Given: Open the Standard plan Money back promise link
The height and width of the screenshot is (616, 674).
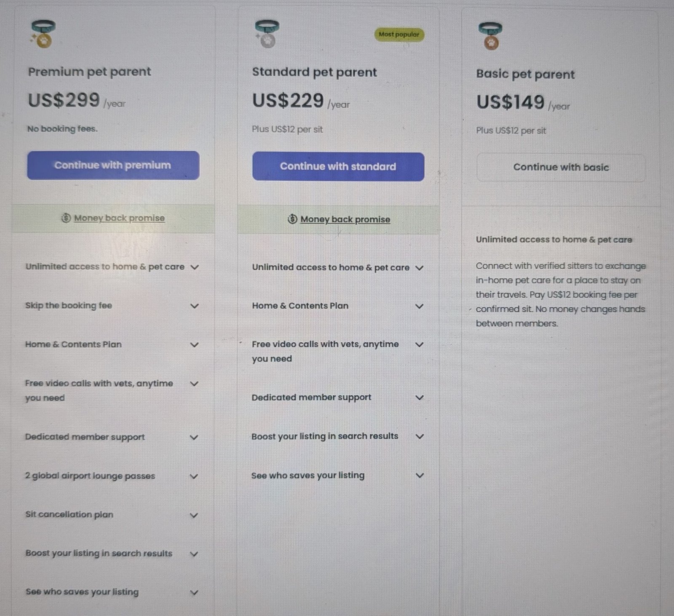Looking at the screenshot, I should pos(345,219).
